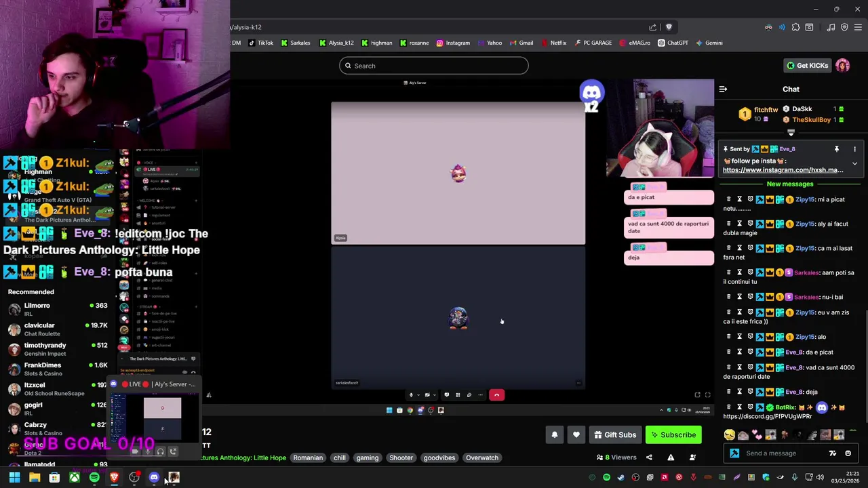Open the Gemini bookmark
This screenshot has height=488, width=868.
click(709, 43)
